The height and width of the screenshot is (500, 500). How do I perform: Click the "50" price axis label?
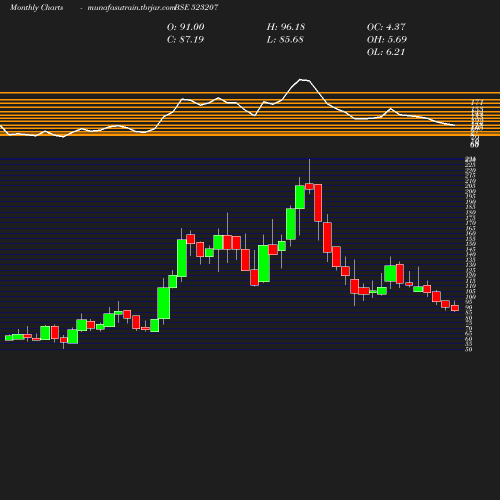pyautogui.click(x=469, y=349)
